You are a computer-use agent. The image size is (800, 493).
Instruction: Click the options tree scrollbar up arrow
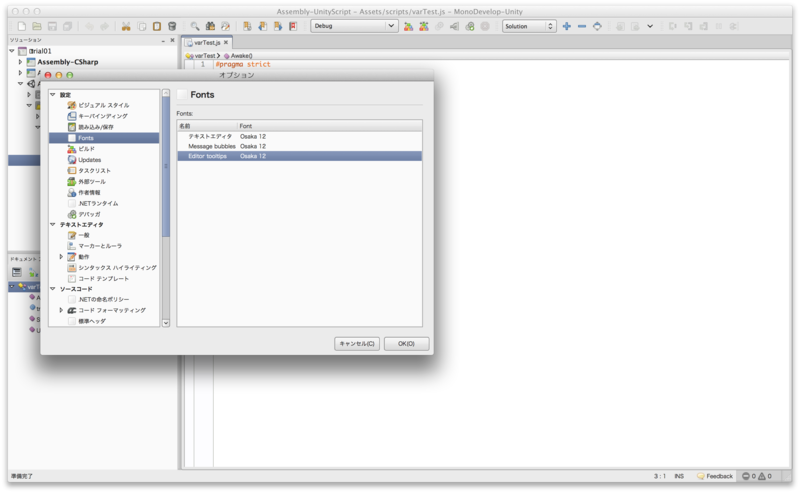click(x=166, y=93)
